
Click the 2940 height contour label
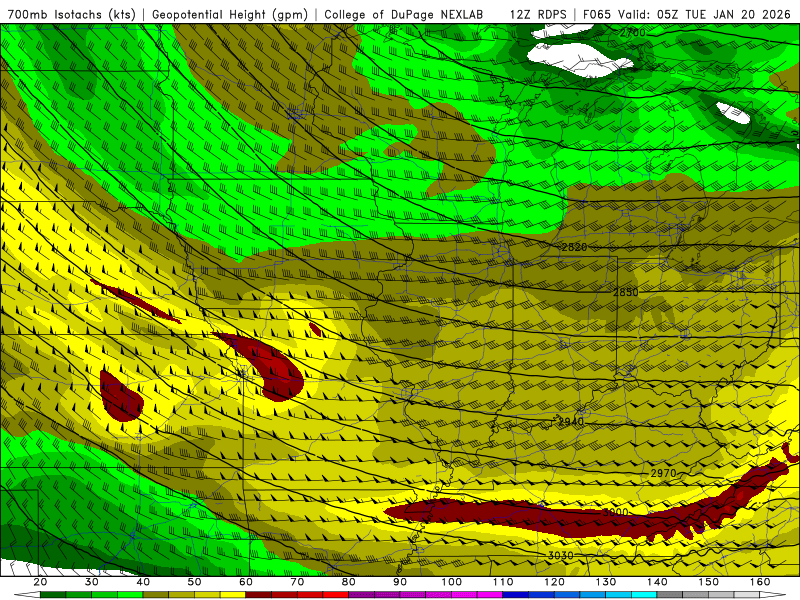tap(571, 422)
